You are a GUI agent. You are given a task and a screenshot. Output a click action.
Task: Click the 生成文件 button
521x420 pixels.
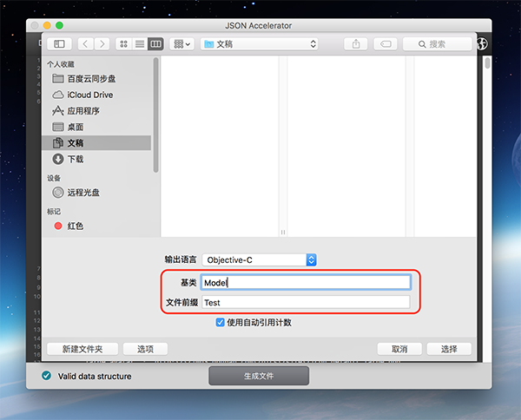259,376
